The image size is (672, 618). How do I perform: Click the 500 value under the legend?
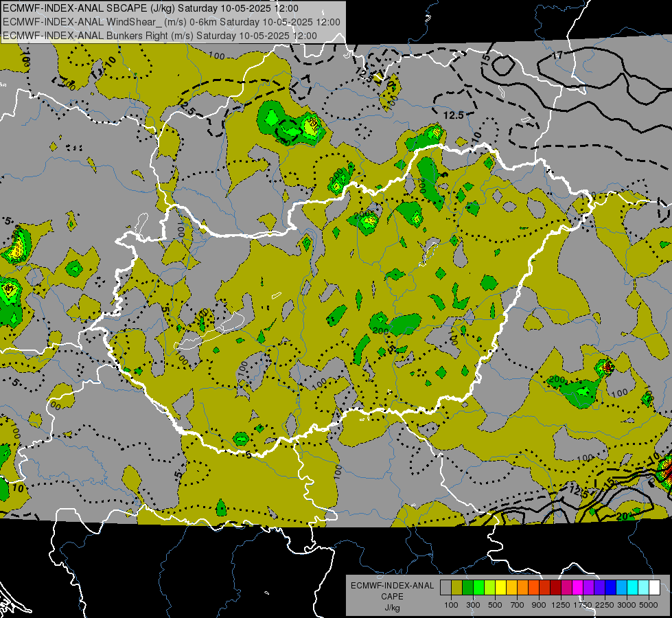tap(496, 605)
